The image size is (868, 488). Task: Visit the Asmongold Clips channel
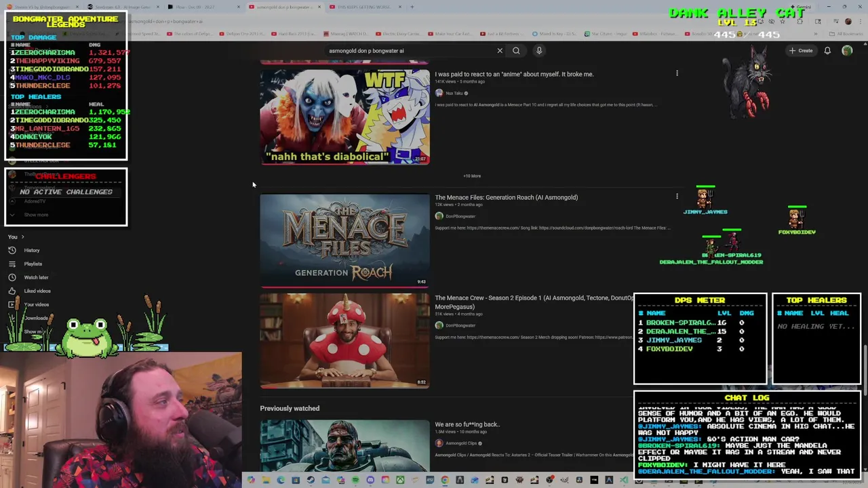click(x=460, y=443)
